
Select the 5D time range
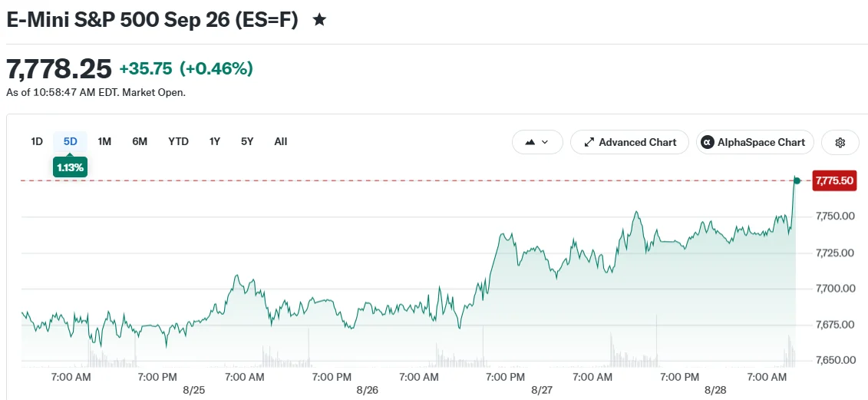pos(71,141)
